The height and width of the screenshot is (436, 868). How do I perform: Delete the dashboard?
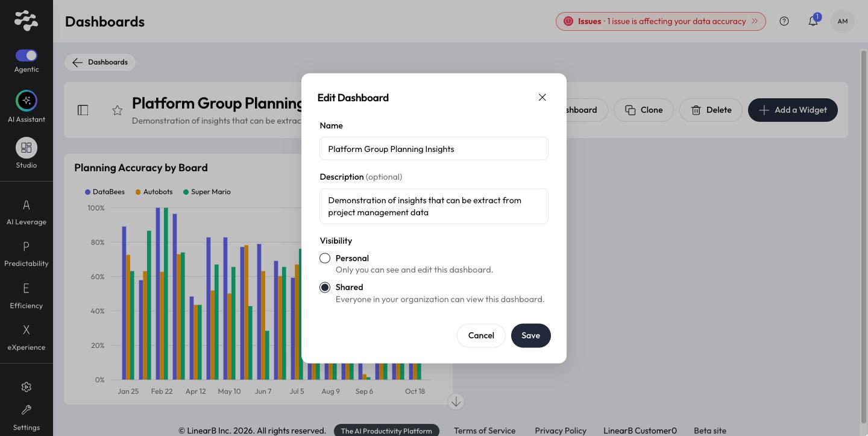click(x=711, y=110)
